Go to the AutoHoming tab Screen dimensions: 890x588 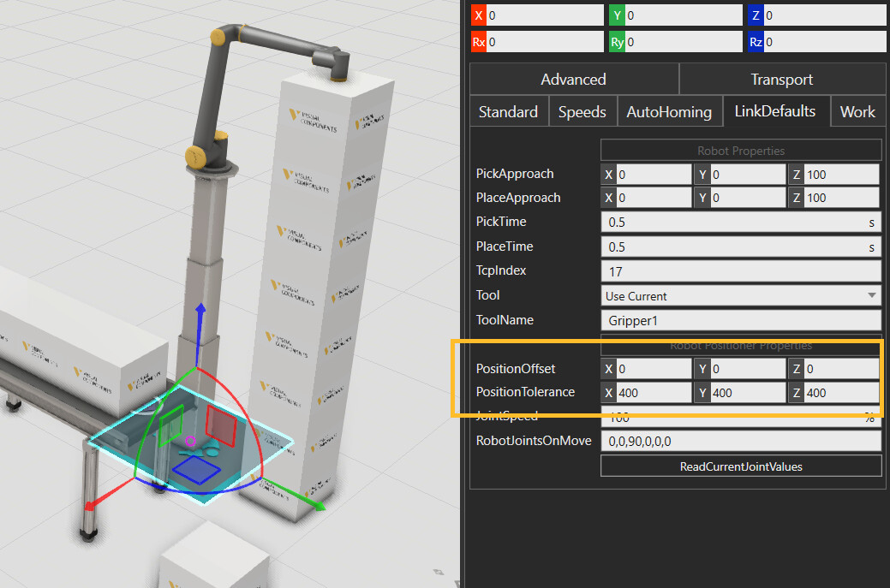[x=668, y=112]
